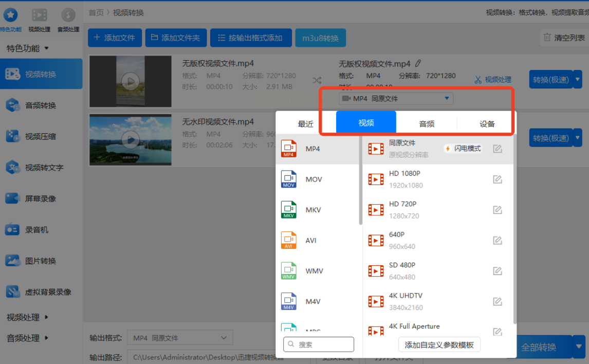
Task: Edit parameters icon for HD 720P
Action: click(498, 210)
